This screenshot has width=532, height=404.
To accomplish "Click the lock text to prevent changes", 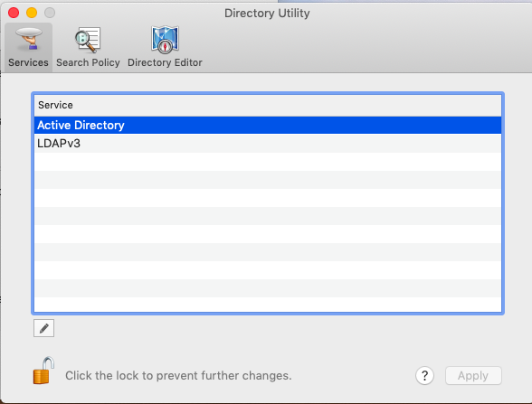I will [178, 376].
